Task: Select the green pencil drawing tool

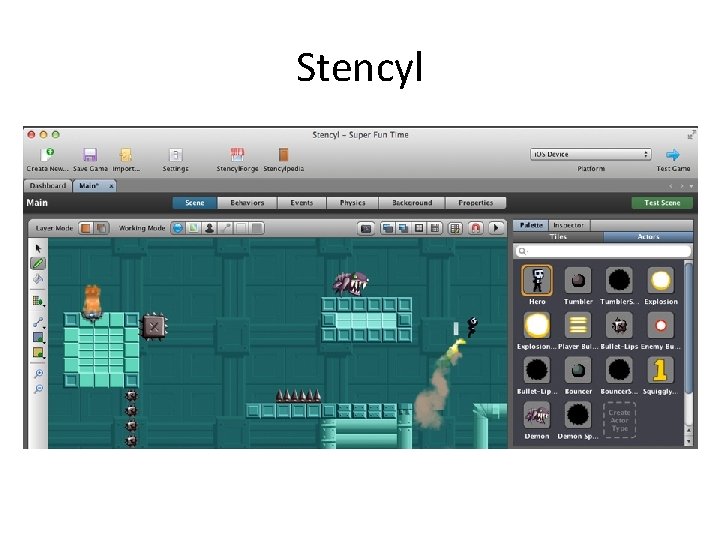Action: [x=38, y=263]
